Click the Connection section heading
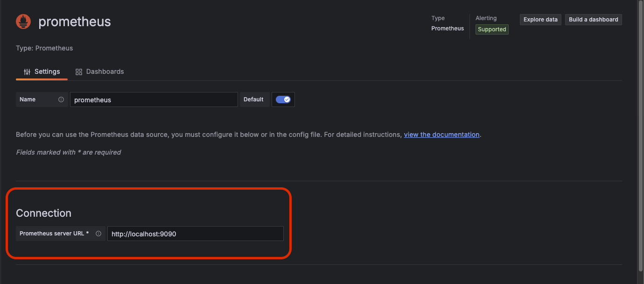The width and height of the screenshot is (644, 284). coord(44,213)
